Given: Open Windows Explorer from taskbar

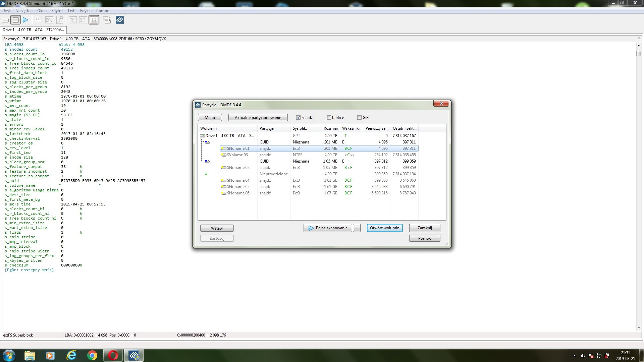Looking at the screenshot, I should point(30,355).
